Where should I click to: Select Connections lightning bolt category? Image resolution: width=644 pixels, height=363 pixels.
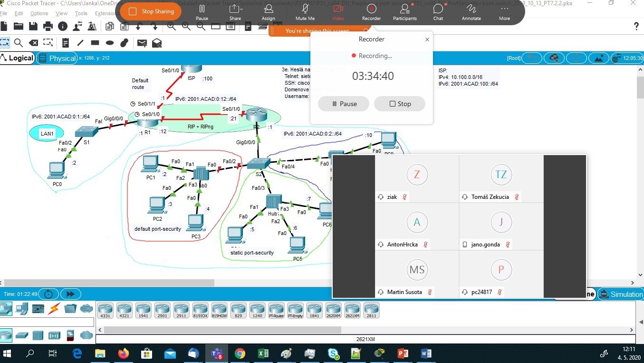54,309
